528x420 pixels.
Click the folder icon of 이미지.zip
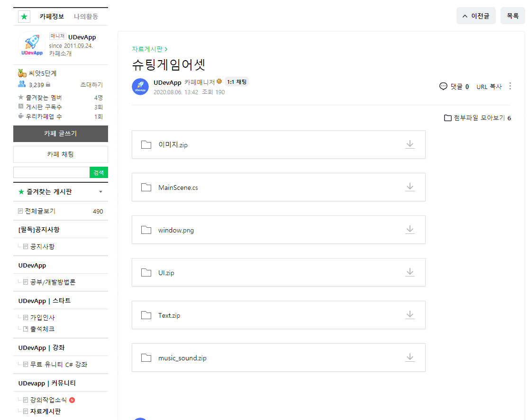[146, 145]
